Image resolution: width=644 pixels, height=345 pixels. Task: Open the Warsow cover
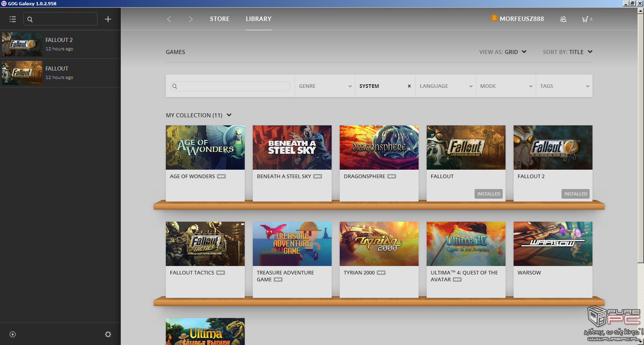tap(553, 244)
